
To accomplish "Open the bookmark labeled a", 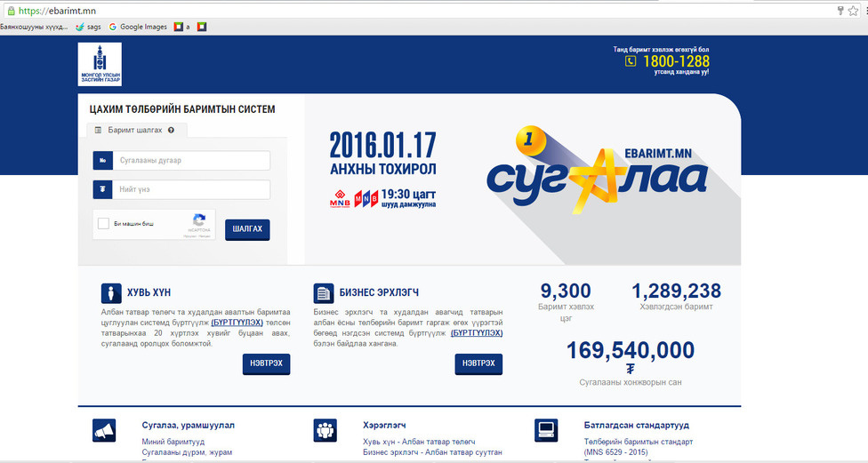I will (x=182, y=27).
